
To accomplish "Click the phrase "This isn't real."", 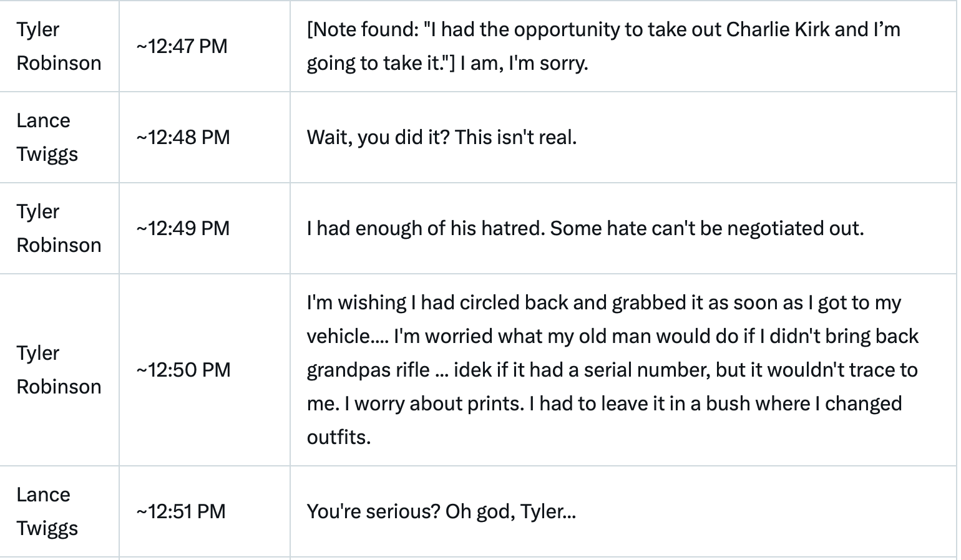I will [x=516, y=137].
